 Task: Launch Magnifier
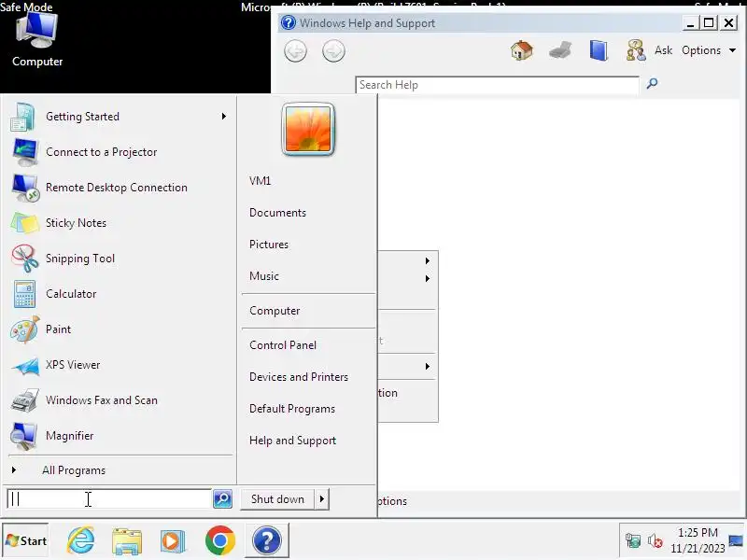[x=119, y=436]
